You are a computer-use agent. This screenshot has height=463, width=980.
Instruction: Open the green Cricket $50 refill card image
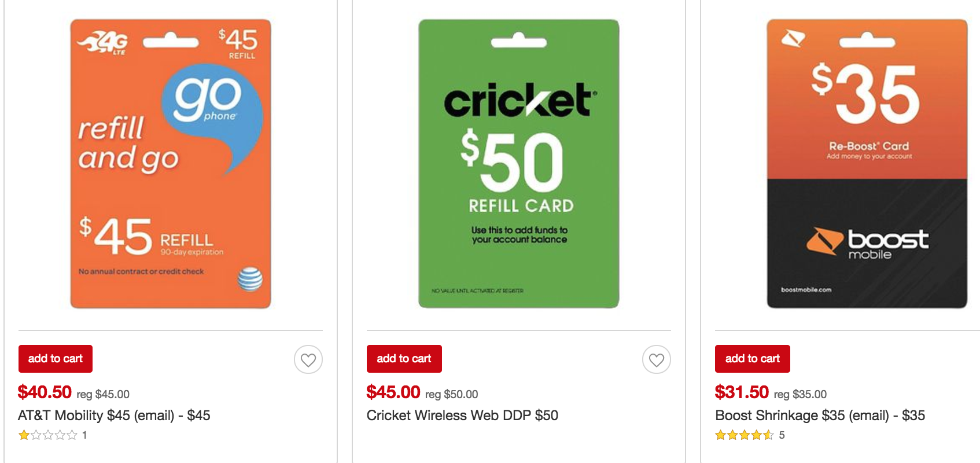519,164
